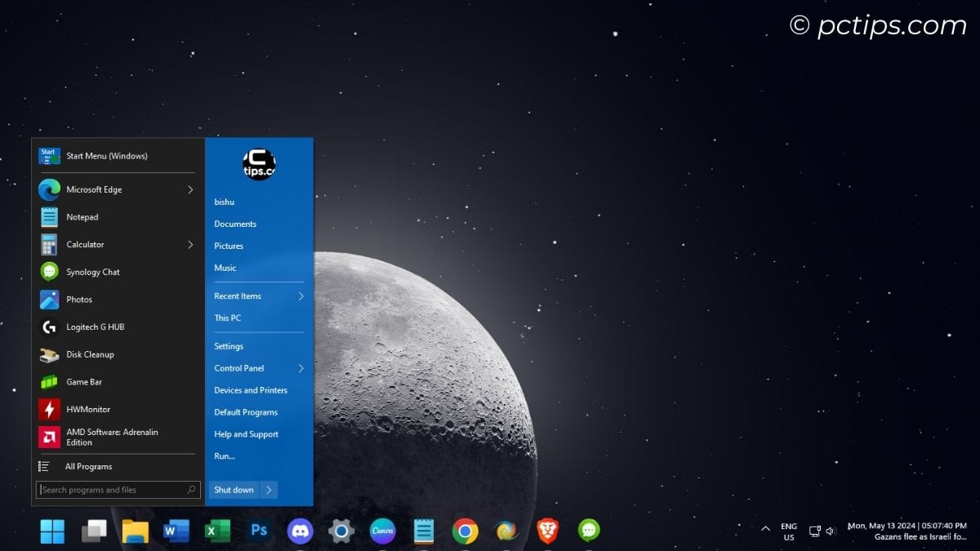Launch Logitech G HUB from Start menu
The image size is (980, 551).
click(x=91, y=327)
